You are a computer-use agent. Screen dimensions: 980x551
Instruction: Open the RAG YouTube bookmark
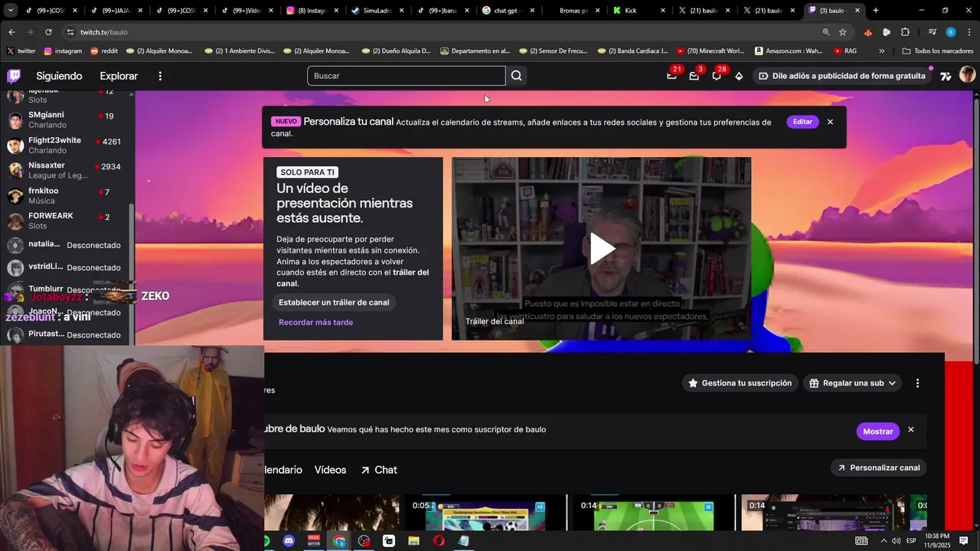tap(845, 51)
